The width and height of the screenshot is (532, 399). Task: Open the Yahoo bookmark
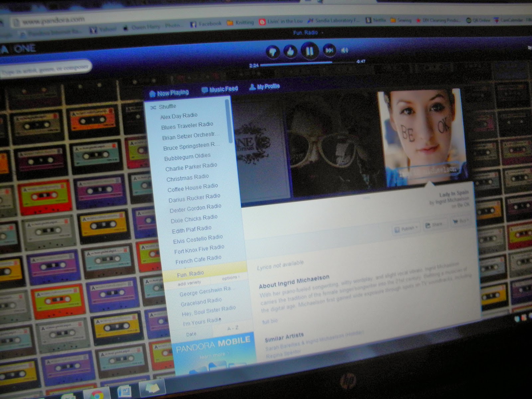(x=103, y=30)
